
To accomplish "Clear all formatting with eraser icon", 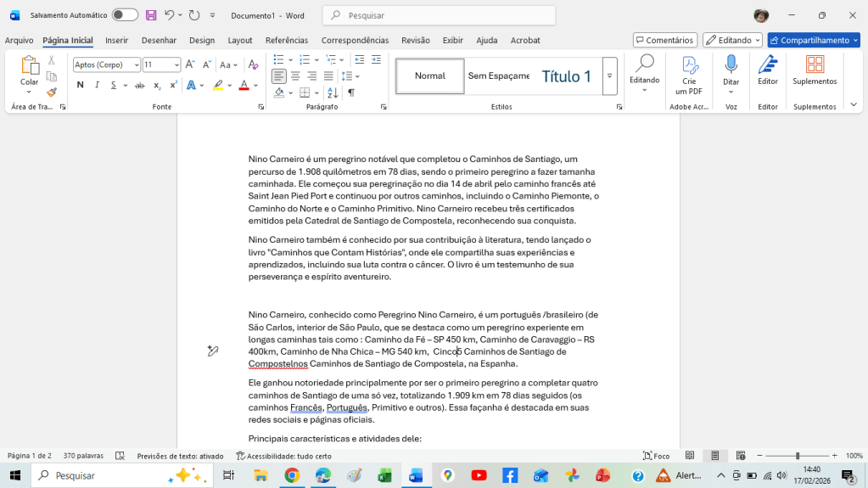I will [253, 65].
